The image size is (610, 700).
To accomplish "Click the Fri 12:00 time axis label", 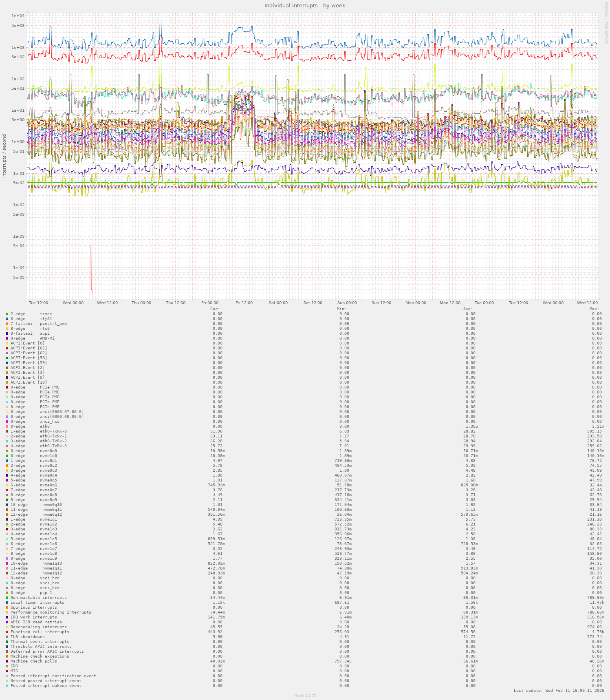I will pos(244,303).
